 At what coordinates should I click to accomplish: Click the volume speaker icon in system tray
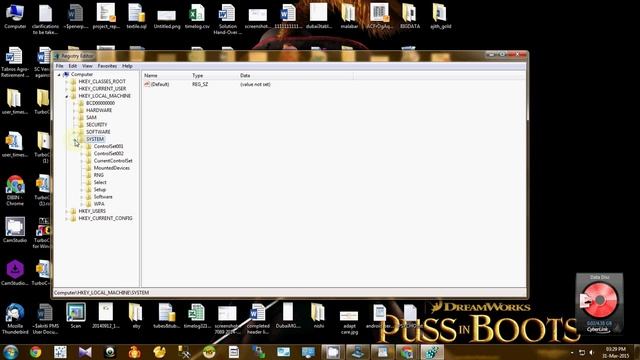tap(591, 352)
